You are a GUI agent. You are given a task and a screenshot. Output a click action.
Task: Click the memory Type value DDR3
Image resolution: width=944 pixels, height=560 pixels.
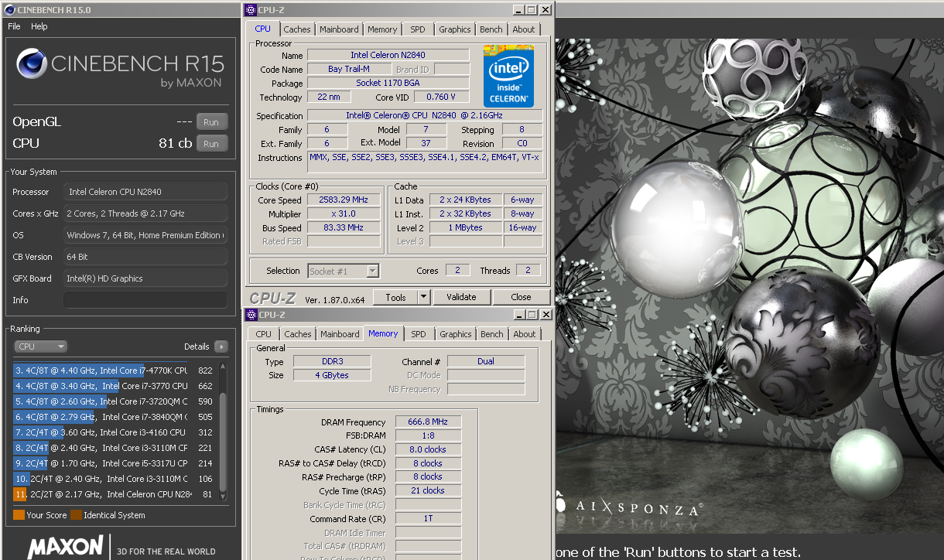332,361
